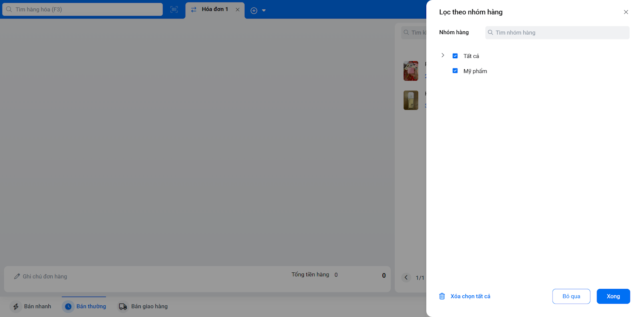Add a new invoice tab
Image resolution: width=644 pixels, height=317 pixels.
click(x=254, y=10)
